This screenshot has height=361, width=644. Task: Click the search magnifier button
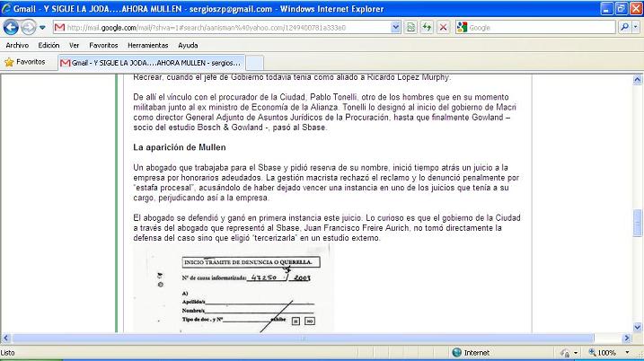point(625,28)
